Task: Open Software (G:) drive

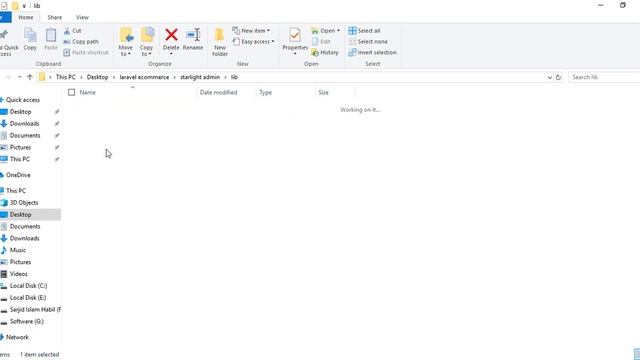Action: point(27,321)
